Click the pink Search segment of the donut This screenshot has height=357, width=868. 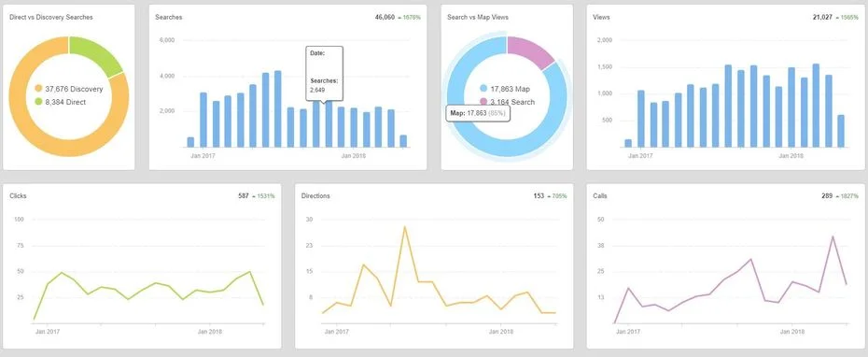click(534, 51)
